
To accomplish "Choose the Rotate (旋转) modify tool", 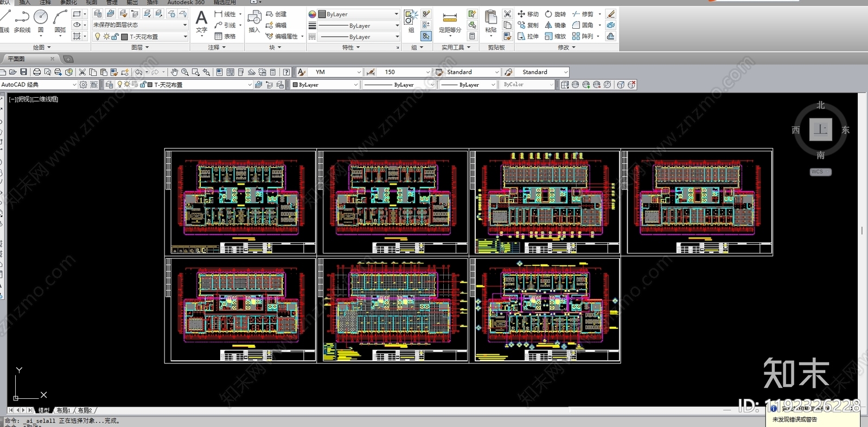I will coord(555,14).
